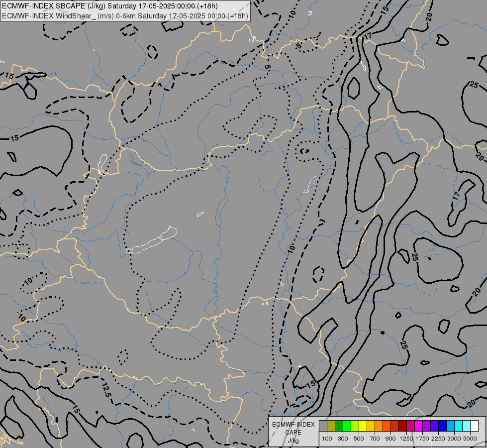Select the bright cyan swatch right of 3000
The height and width of the screenshot is (448, 487).
point(459,426)
